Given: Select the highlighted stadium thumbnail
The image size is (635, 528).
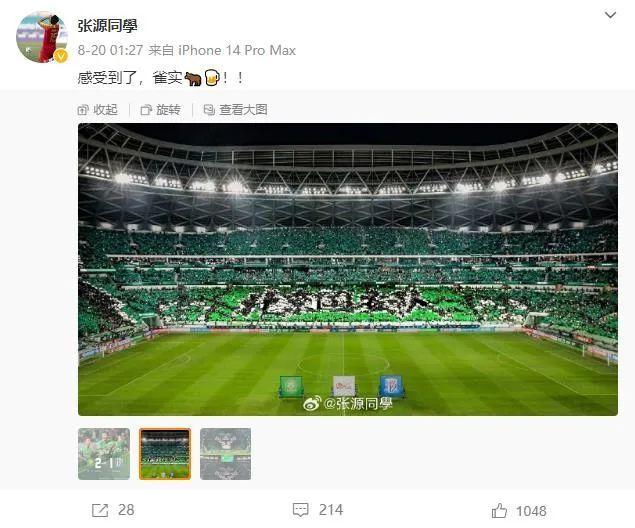Looking at the screenshot, I should (165, 454).
